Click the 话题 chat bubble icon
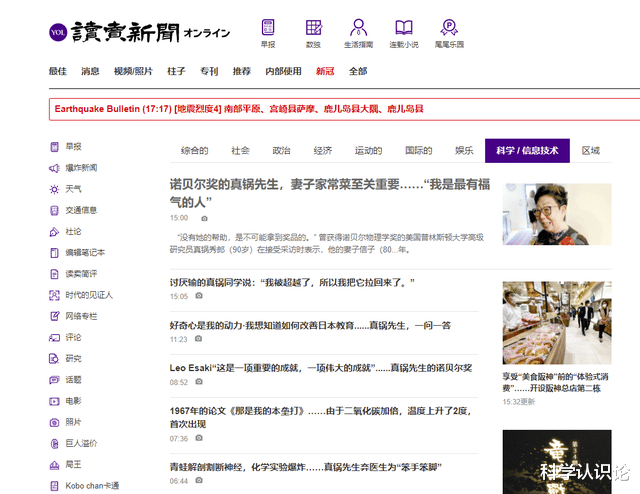The height and width of the screenshot is (494, 640). 54,380
